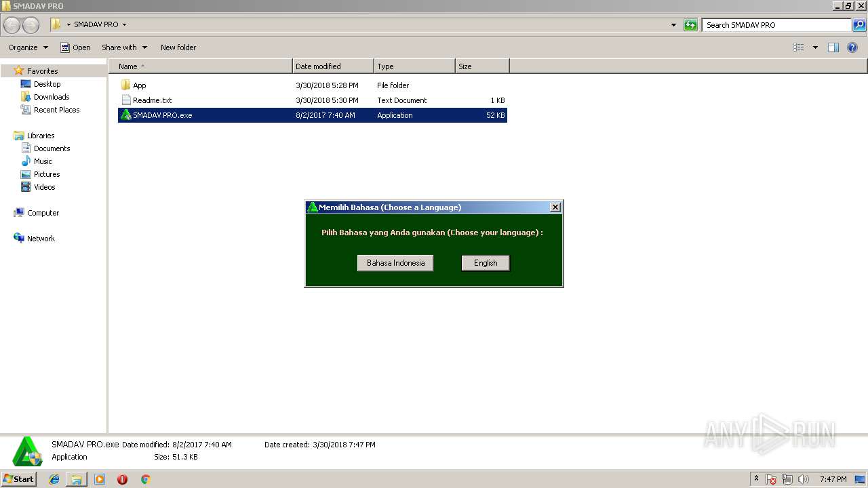Click Favorites star in navigation pane
The height and width of the screenshot is (488, 868).
(19, 70)
